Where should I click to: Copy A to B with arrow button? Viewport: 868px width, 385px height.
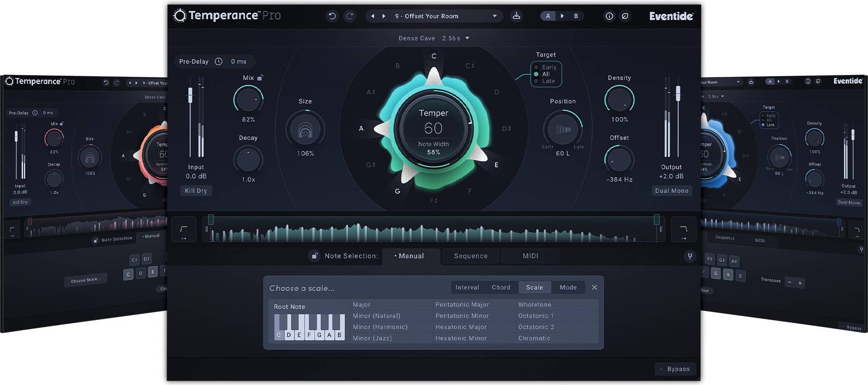tap(562, 16)
